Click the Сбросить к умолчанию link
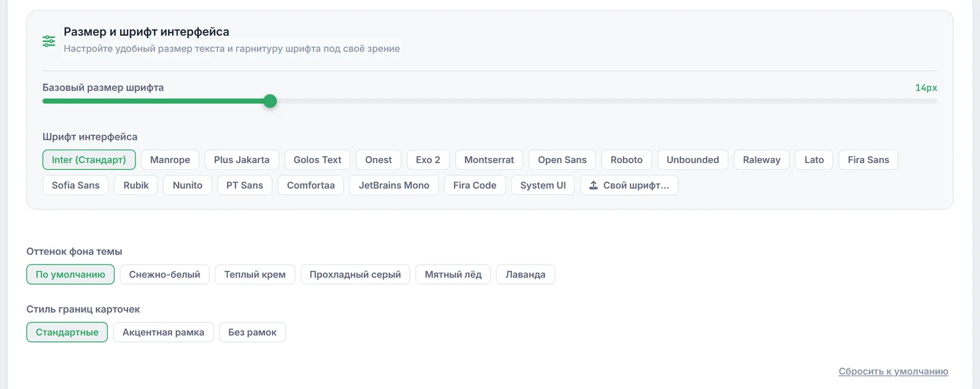980x389 pixels. 894,371
